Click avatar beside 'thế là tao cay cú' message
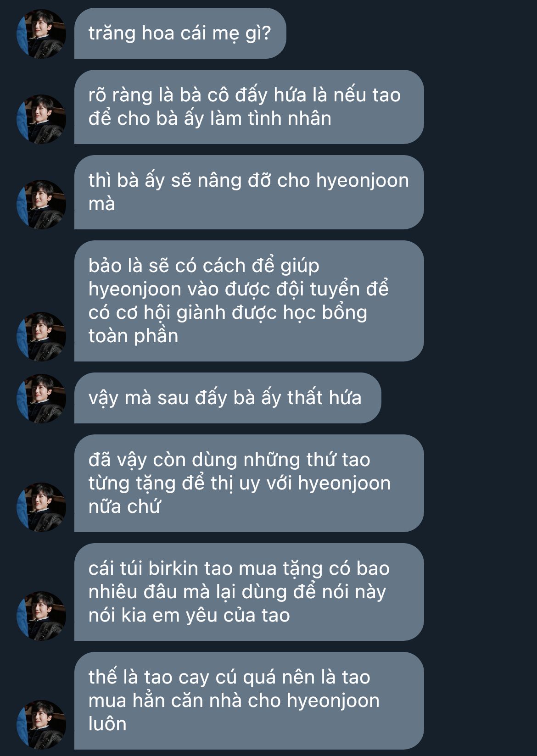Viewport: 537px width, 756px height. coord(41,724)
